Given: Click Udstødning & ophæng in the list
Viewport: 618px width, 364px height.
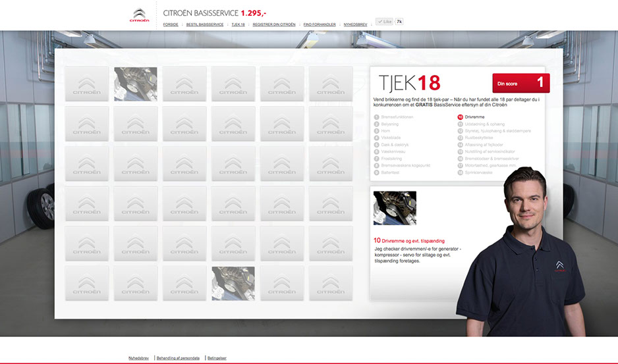Looking at the screenshot, I should [x=481, y=124].
